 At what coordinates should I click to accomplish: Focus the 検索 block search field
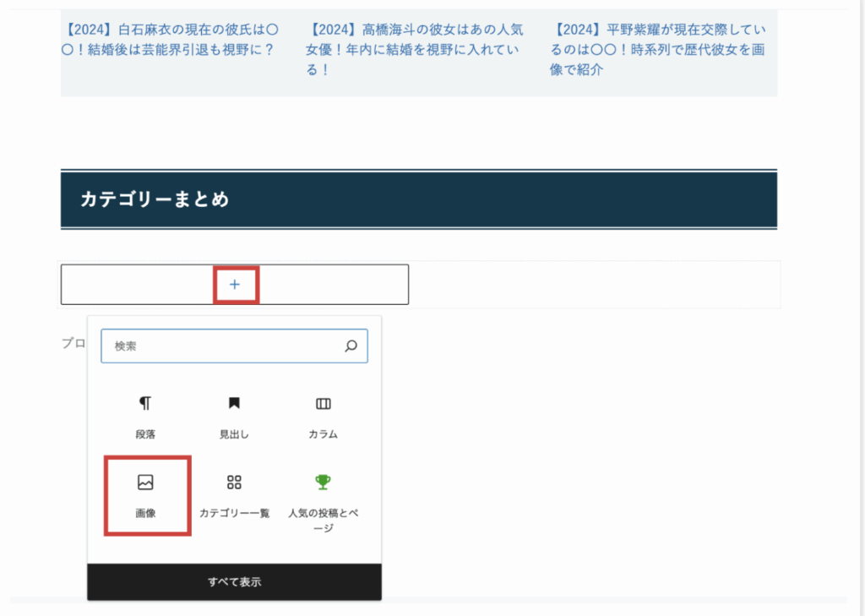click(224, 346)
